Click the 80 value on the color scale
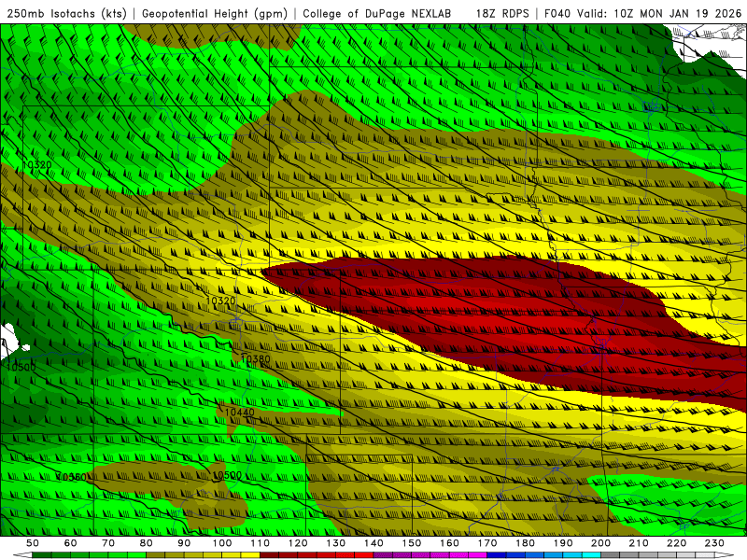The width and height of the screenshot is (747, 560). (x=147, y=543)
